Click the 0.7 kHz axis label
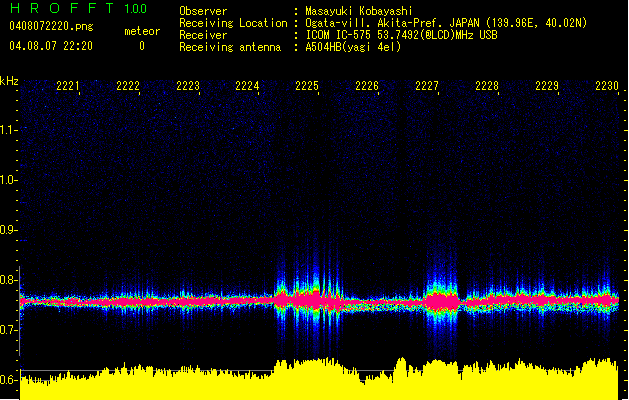The image size is (629, 400). pyautogui.click(x=9, y=330)
